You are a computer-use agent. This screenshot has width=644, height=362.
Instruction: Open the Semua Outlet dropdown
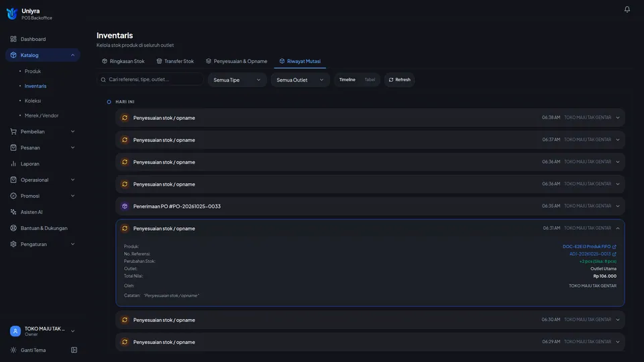pyautogui.click(x=300, y=80)
